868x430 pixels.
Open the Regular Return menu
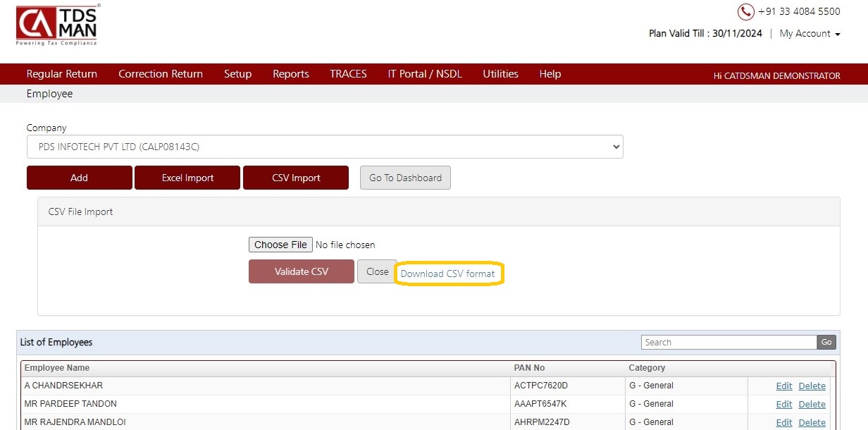pos(62,74)
